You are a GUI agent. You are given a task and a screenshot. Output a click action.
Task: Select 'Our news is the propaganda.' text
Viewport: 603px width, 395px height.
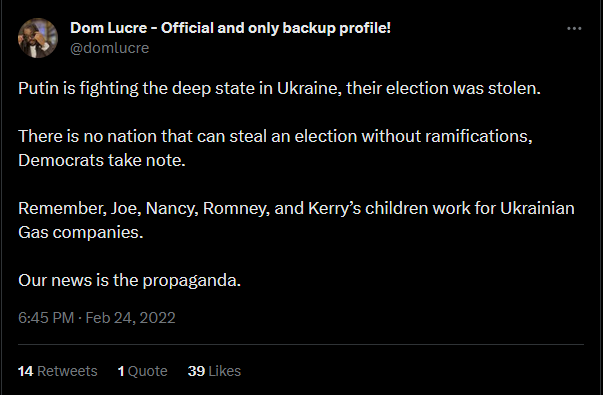(x=129, y=280)
